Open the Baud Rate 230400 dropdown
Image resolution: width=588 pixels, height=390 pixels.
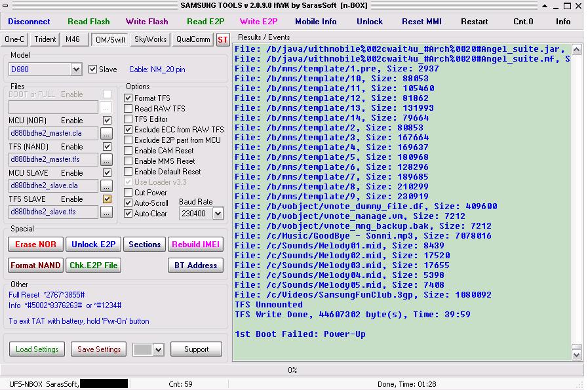(x=218, y=214)
